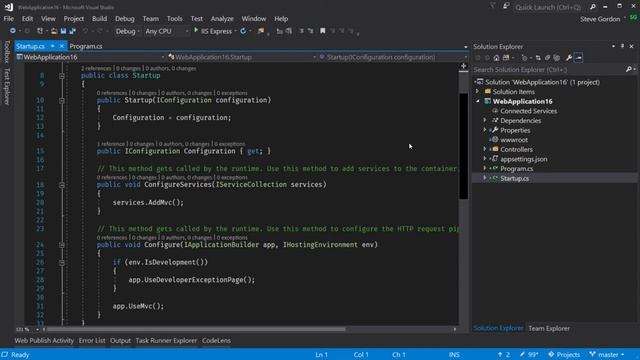
Task: Click Sync with Active Document icon
Action: [538, 58]
